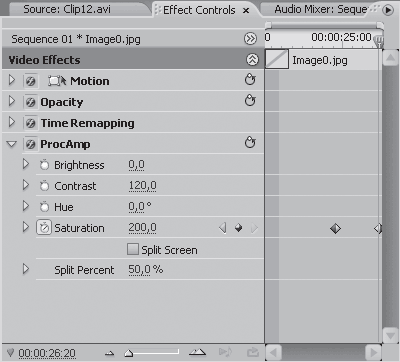Toggle animation stopwatch for Brightness

[x=44, y=165]
